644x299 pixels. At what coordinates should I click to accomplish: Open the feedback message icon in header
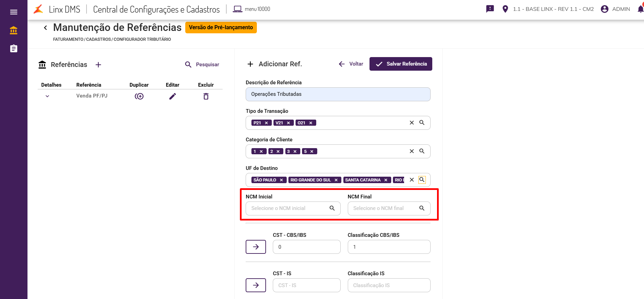[490, 9]
